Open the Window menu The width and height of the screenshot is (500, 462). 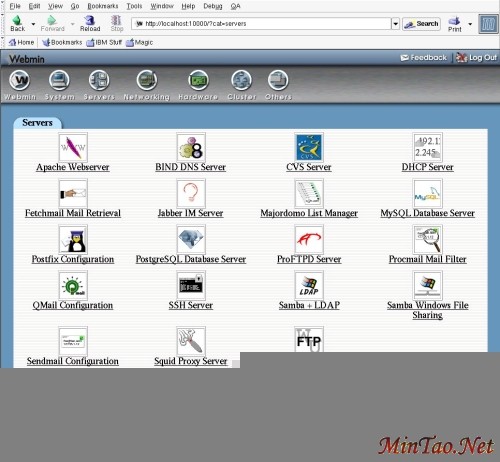162,6
